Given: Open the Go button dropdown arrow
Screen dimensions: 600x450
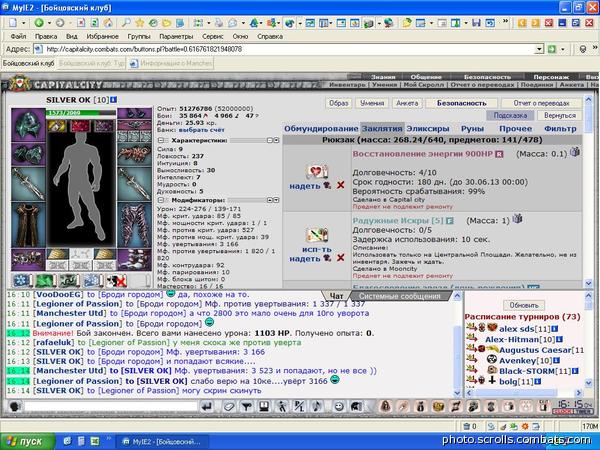Looking at the screenshot, I should click(x=563, y=49).
